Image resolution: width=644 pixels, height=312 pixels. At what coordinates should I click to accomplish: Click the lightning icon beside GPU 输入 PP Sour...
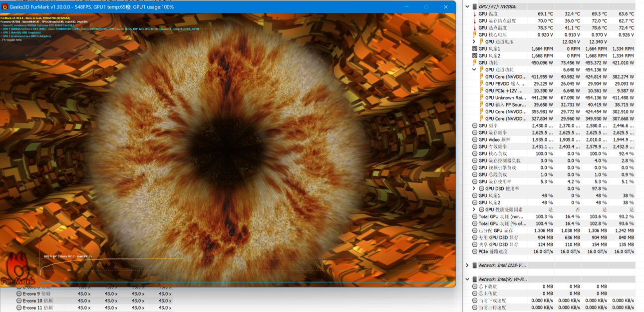pos(482,105)
